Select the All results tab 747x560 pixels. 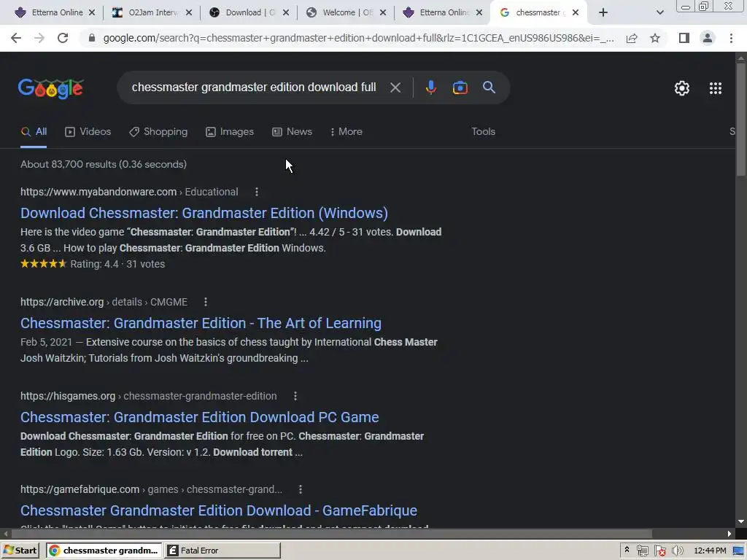coord(34,132)
